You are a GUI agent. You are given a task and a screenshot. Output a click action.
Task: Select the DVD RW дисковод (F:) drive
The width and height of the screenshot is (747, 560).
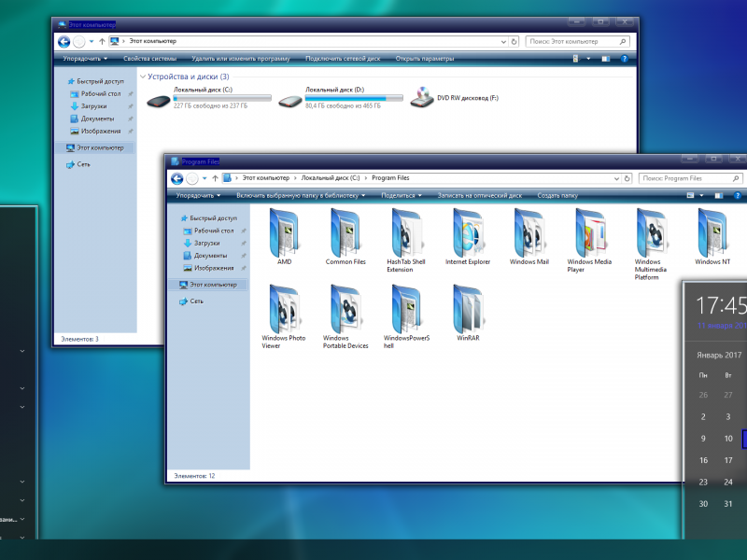click(x=455, y=98)
